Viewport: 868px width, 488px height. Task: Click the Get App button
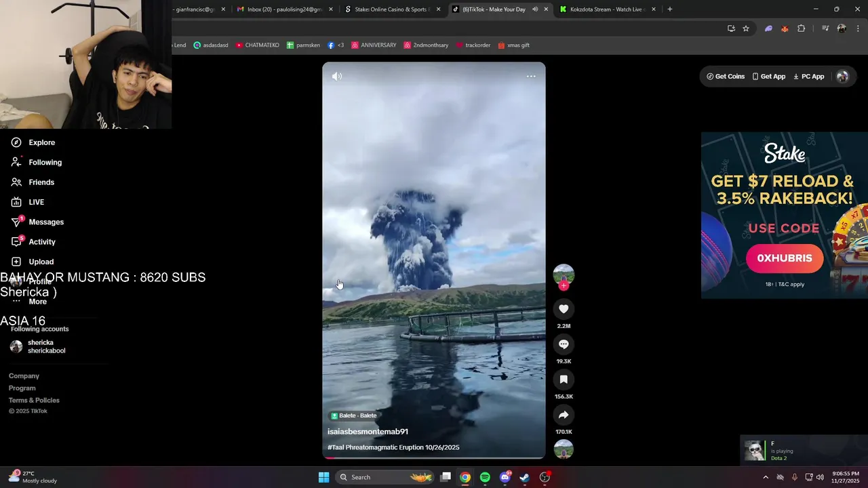769,77
